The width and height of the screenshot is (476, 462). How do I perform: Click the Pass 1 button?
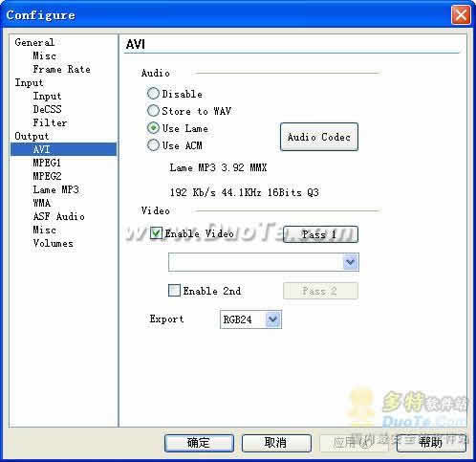tap(320, 234)
